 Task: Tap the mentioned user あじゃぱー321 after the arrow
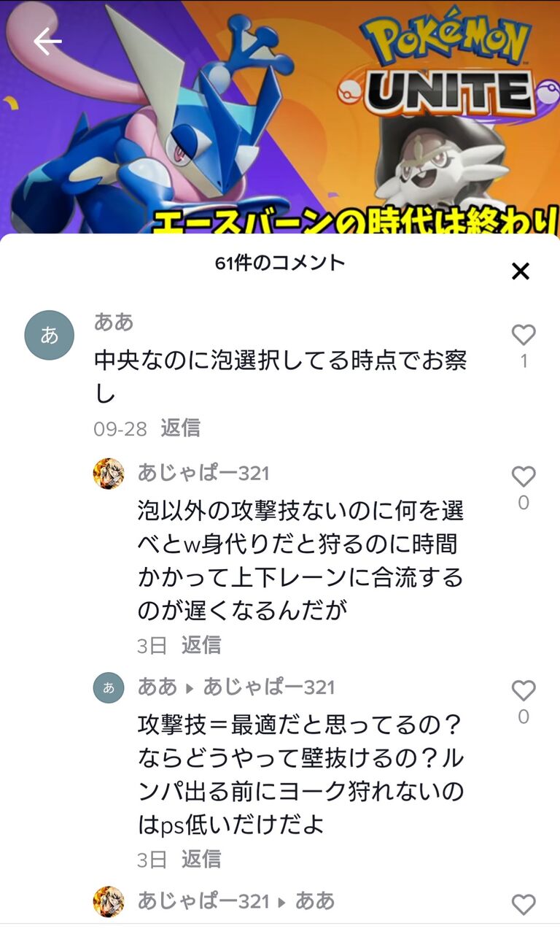[268, 687]
